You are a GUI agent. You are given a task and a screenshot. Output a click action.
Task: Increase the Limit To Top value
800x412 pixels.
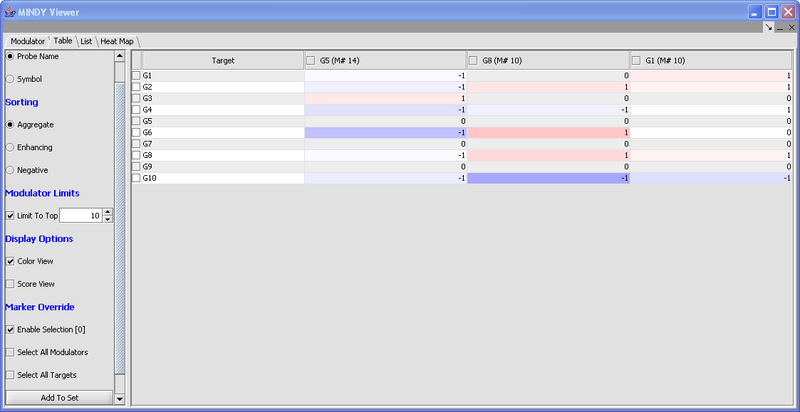tap(108, 212)
